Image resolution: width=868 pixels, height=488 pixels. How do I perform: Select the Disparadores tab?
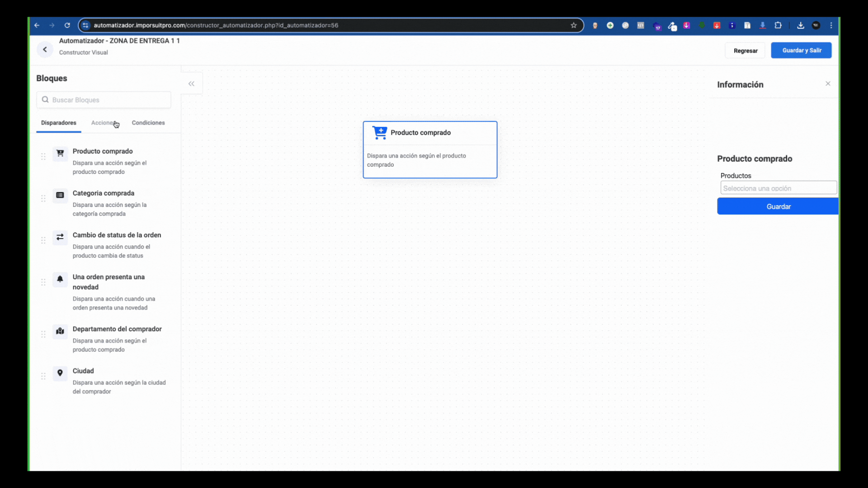pos(59,123)
